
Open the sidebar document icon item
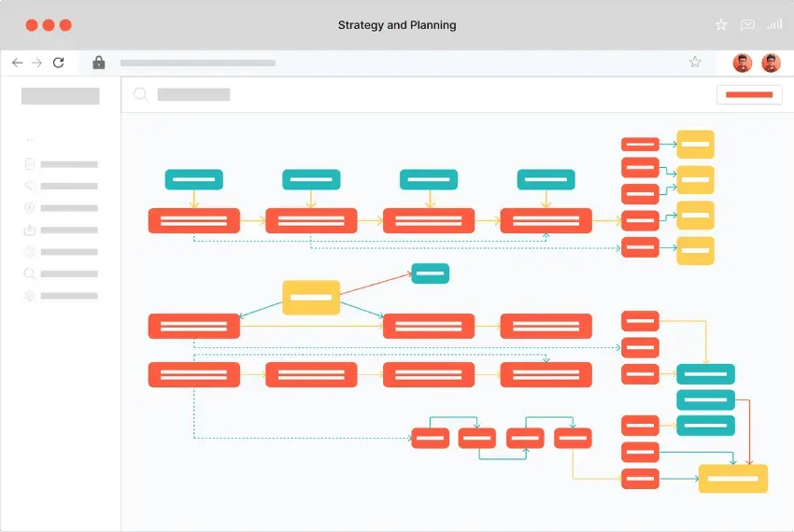[x=30, y=164]
